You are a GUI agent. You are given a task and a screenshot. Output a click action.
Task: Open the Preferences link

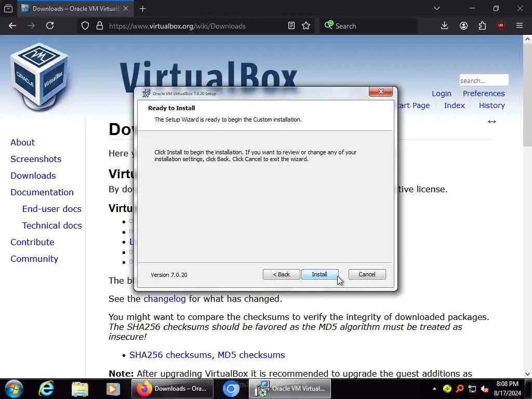point(484,94)
